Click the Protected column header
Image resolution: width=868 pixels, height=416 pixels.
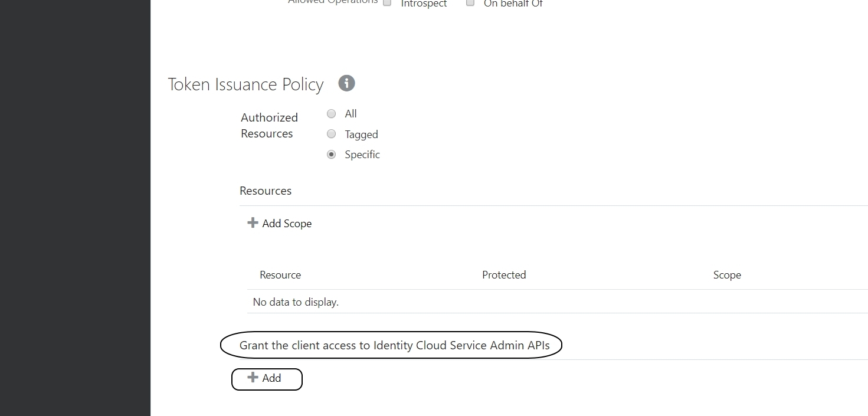pos(504,275)
